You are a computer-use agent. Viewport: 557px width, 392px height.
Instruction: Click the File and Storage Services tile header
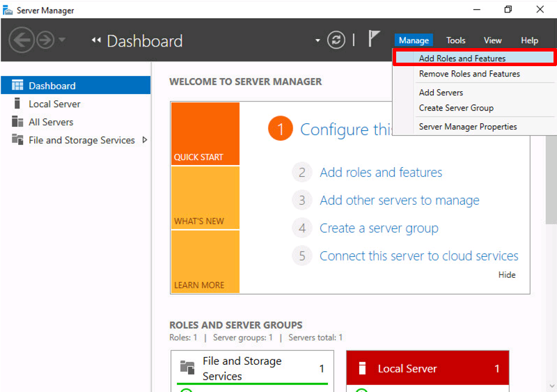252,368
